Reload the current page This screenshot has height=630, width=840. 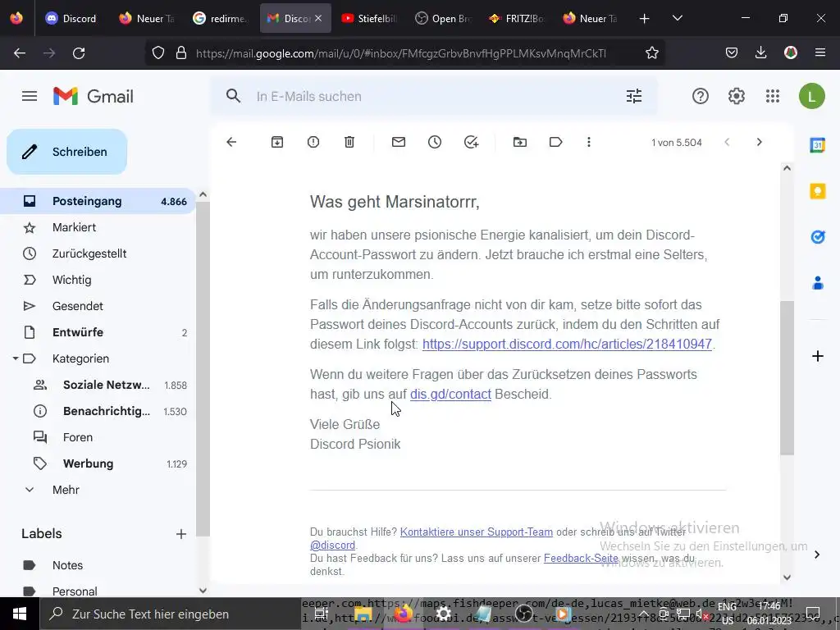79,53
